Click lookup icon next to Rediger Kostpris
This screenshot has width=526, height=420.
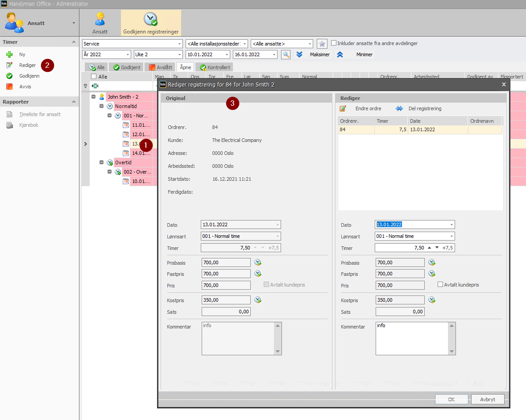coord(432,300)
